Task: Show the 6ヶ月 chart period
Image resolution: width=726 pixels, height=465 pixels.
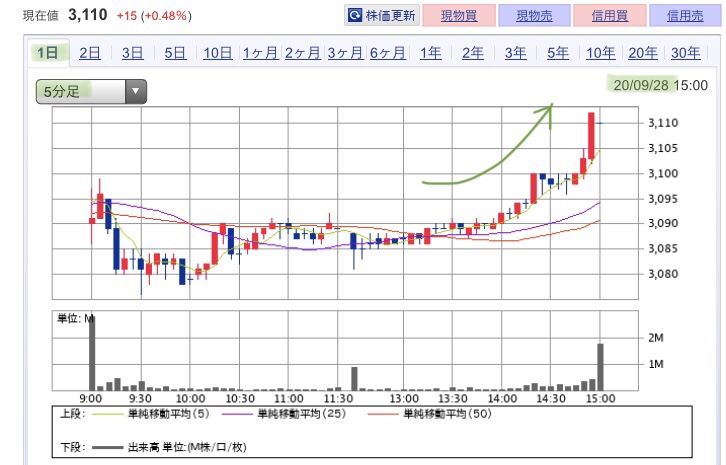Action: (x=388, y=53)
